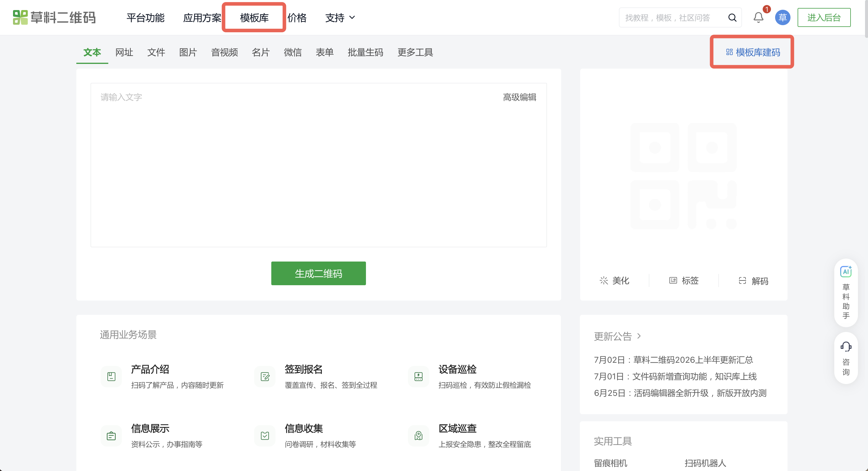Go to 模板库 in top navigation
This screenshot has height=471, width=868.
(x=254, y=17)
